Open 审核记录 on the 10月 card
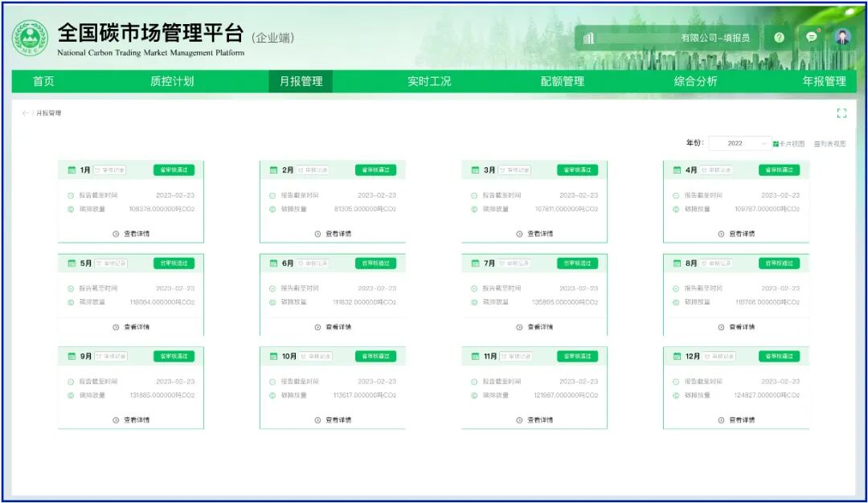This screenshot has width=868, height=503. (x=316, y=357)
